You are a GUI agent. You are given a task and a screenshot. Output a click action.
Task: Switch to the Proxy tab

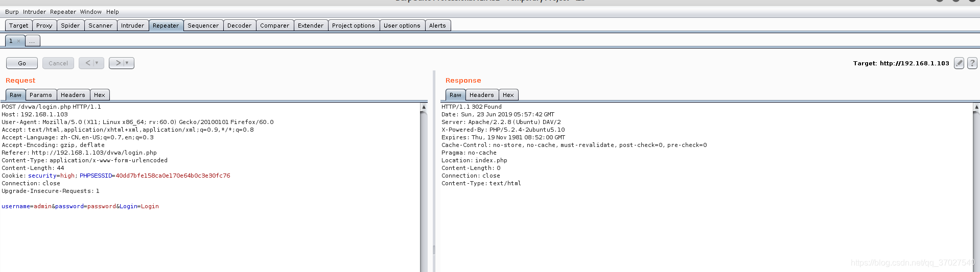(44, 26)
